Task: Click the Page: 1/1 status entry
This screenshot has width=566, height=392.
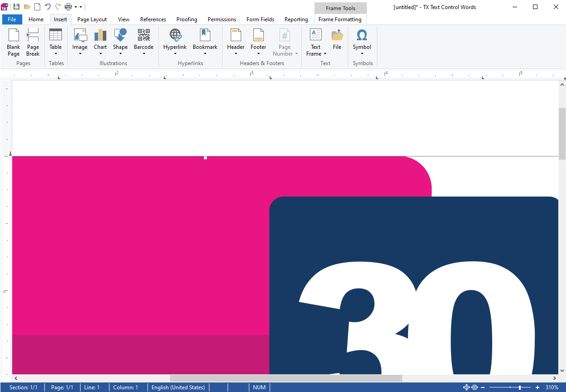Action: [x=62, y=387]
